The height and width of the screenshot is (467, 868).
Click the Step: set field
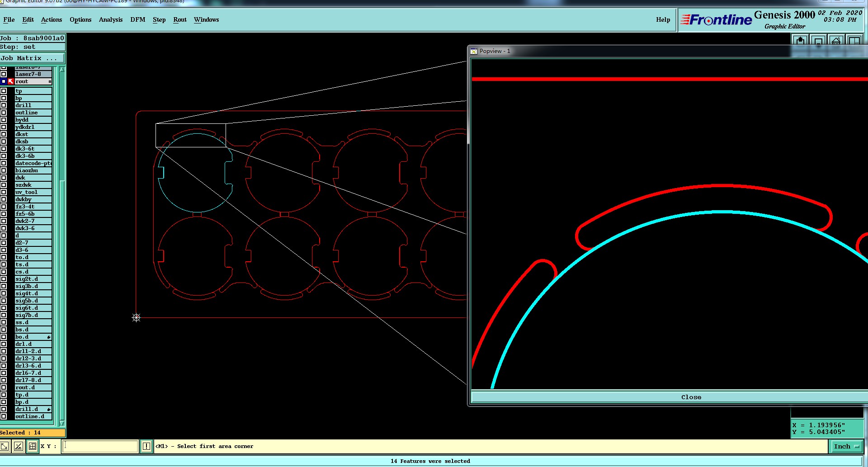[x=33, y=47]
